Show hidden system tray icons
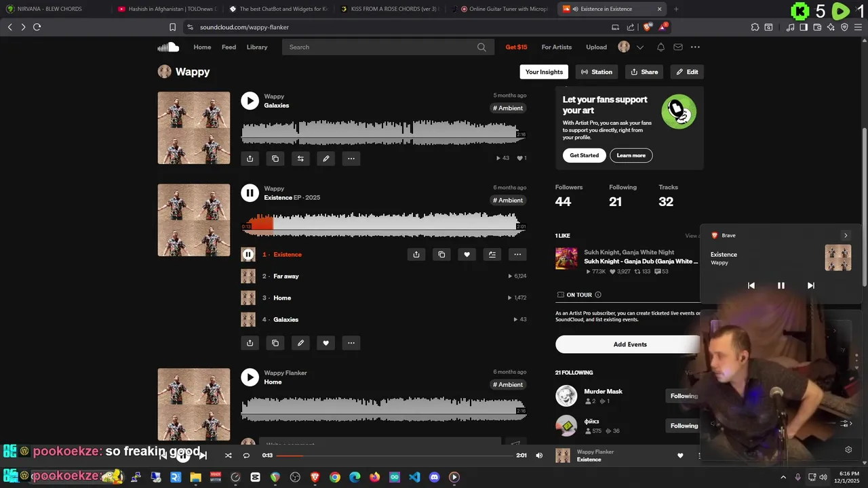The image size is (868, 488). 783,477
